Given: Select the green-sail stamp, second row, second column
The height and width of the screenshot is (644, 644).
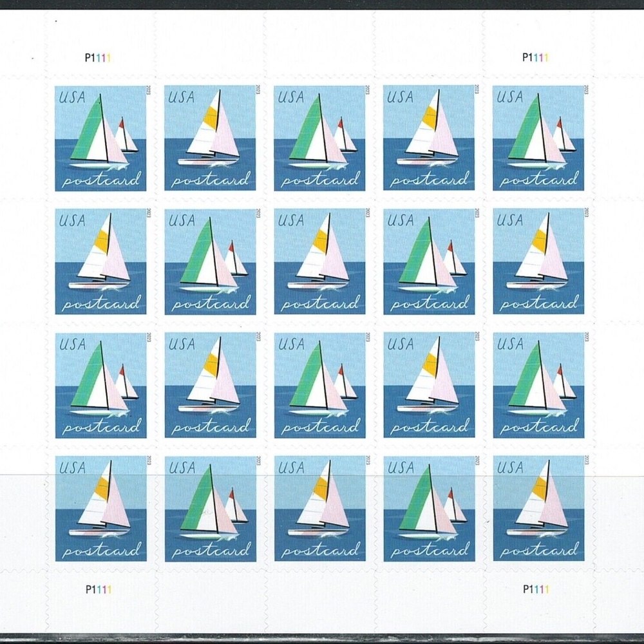Looking at the screenshot, I should click(x=211, y=261).
